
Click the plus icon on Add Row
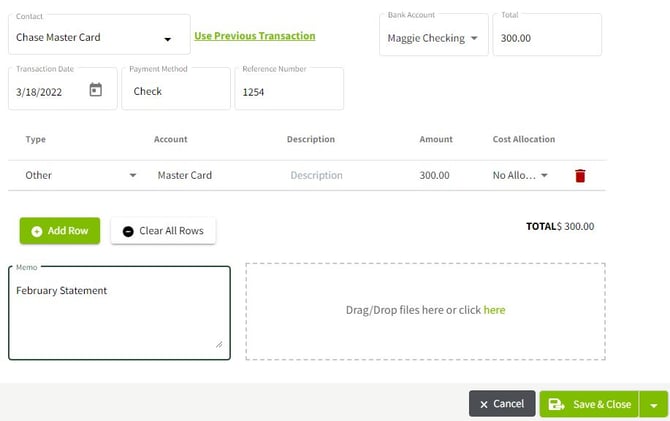coord(37,231)
